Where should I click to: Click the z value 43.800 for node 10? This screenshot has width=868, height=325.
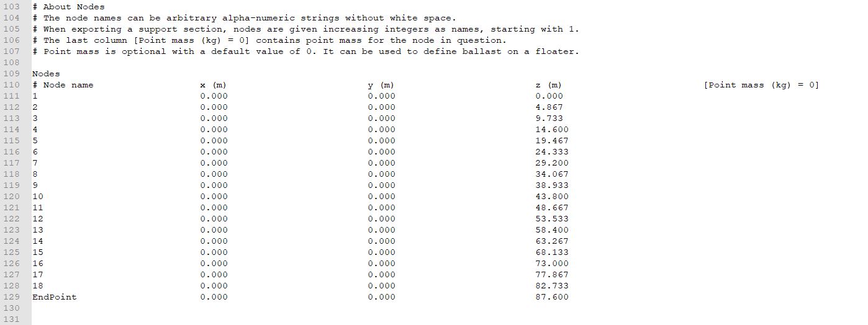pyautogui.click(x=551, y=197)
